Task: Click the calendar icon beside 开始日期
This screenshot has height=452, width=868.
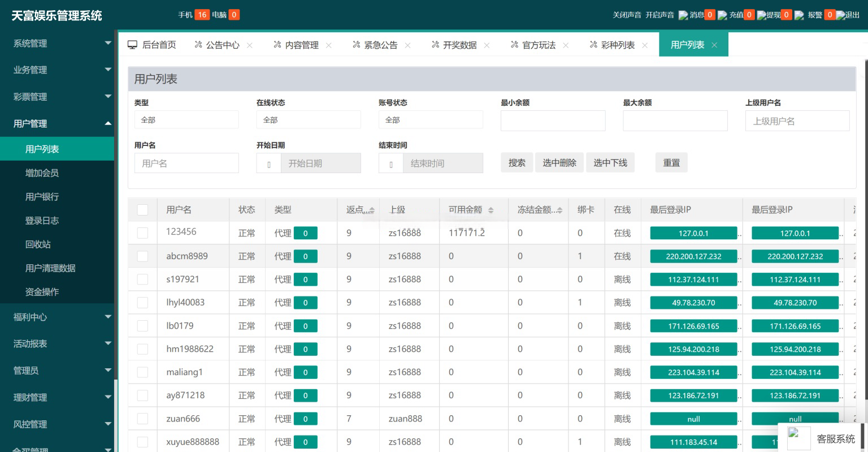Action: [x=269, y=163]
